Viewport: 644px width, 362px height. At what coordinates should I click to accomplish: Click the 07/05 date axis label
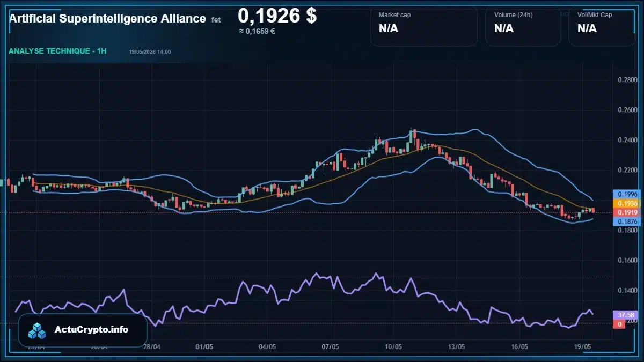pyautogui.click(x=330, y=347)
